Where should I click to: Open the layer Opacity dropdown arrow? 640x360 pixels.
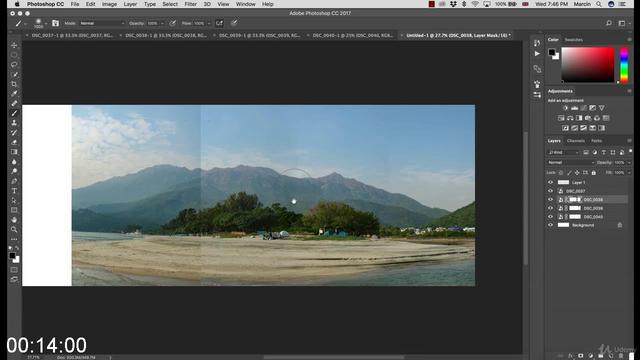tap(629, 162)
